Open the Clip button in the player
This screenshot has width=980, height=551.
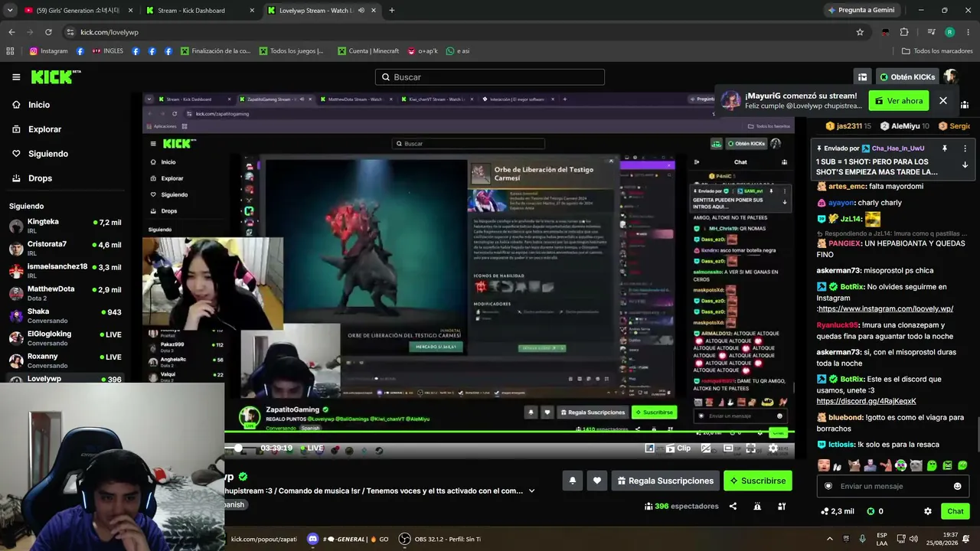pyautogui.click(x=678, y=448)
